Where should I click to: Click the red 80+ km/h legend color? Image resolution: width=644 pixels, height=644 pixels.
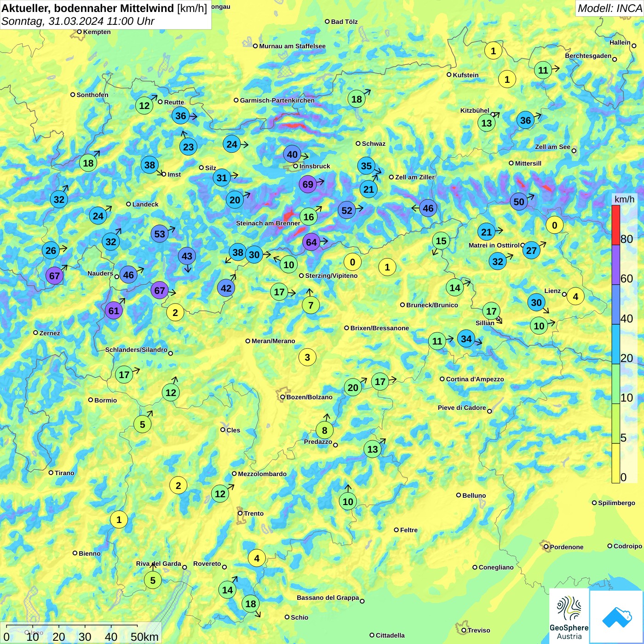pyautogui.click(x=616, y=225)
